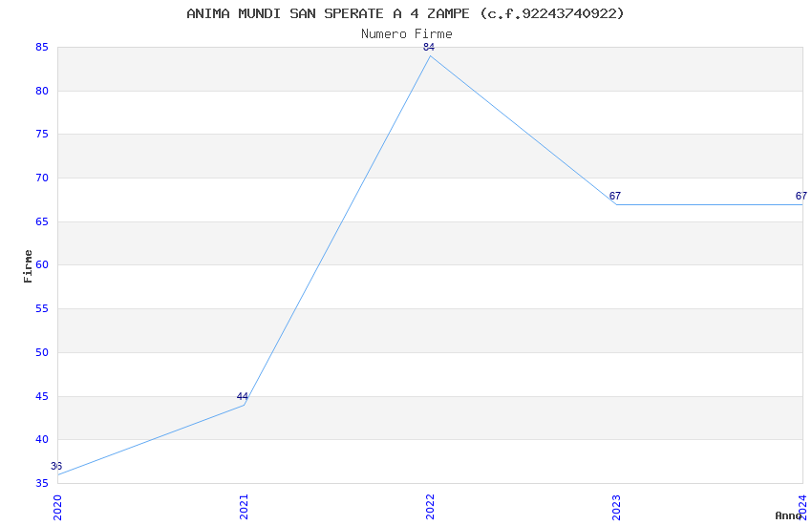
Task: Click the peak data label 84
Action: pos(429,47)
